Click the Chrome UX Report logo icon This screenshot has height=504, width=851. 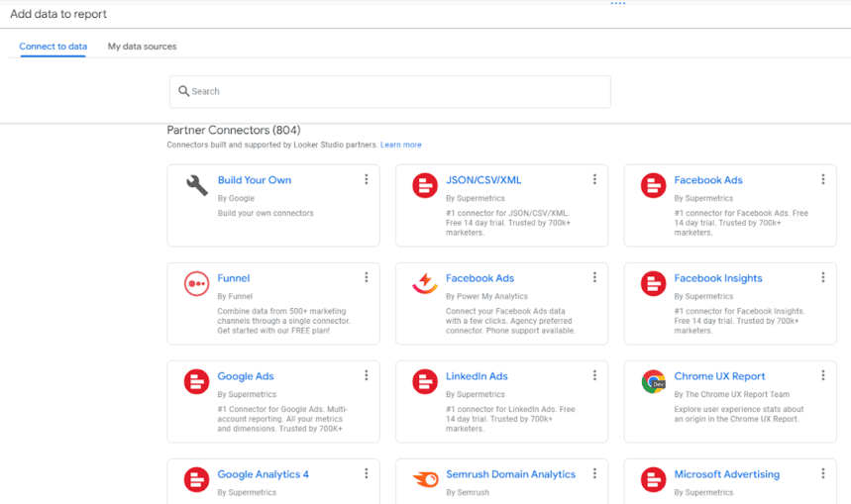[654, 382]
